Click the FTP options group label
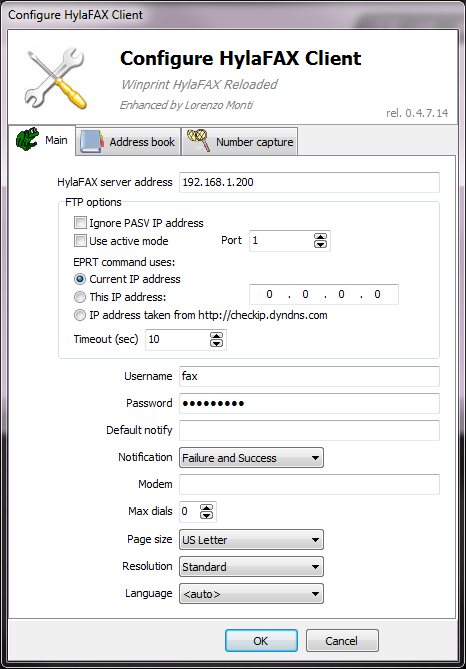 point(93,202)
